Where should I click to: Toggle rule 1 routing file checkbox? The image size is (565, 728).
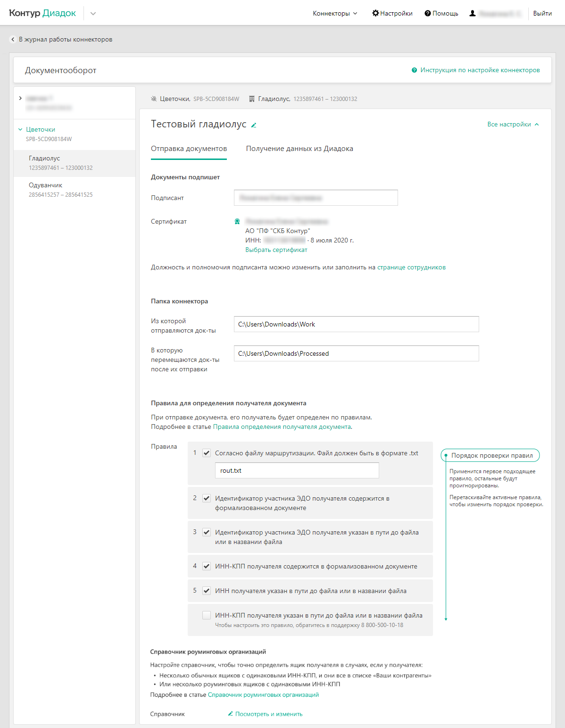207,453
